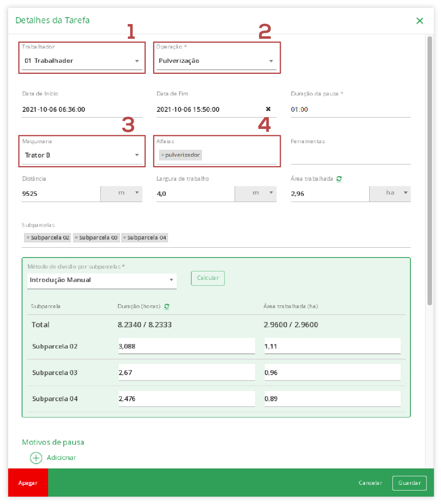
Task: Open the Operação dropdown showing Pulverização
Action: (x=216, y=61)
